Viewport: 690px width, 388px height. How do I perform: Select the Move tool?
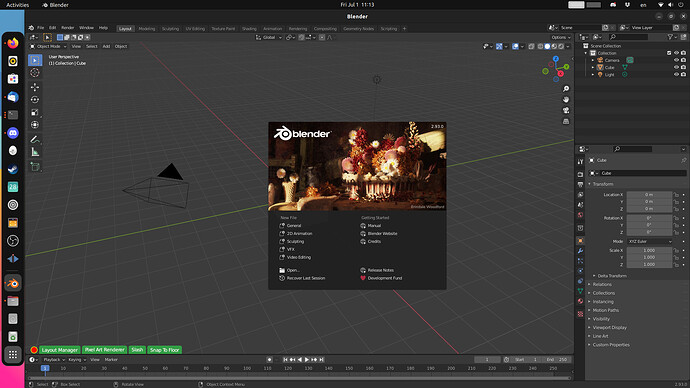coord(35,87)
